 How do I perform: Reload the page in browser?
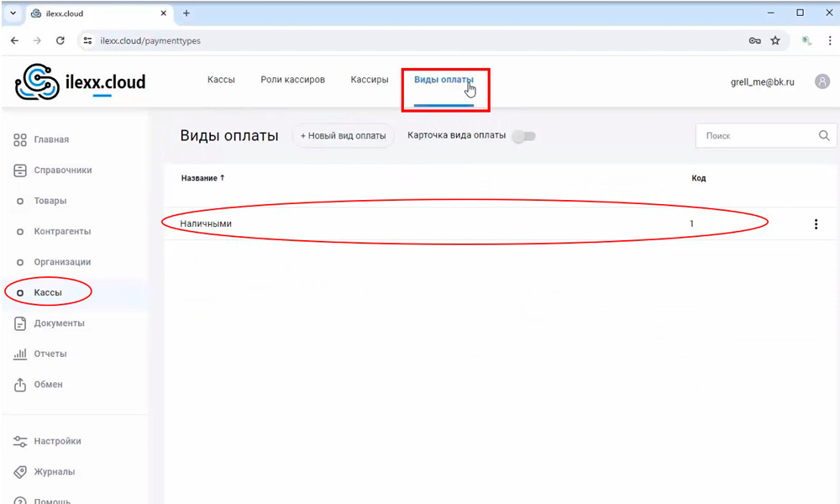[x=60, y=40]
